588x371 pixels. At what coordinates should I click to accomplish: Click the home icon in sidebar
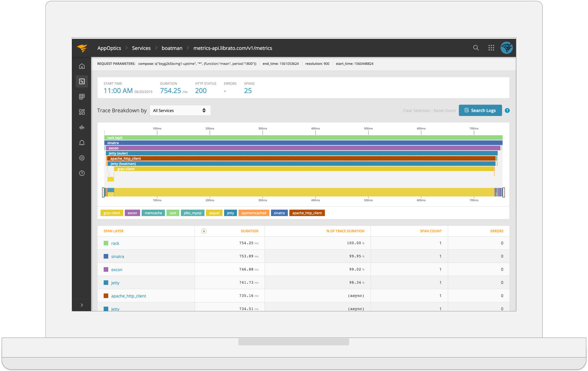[x=82, y=66]
